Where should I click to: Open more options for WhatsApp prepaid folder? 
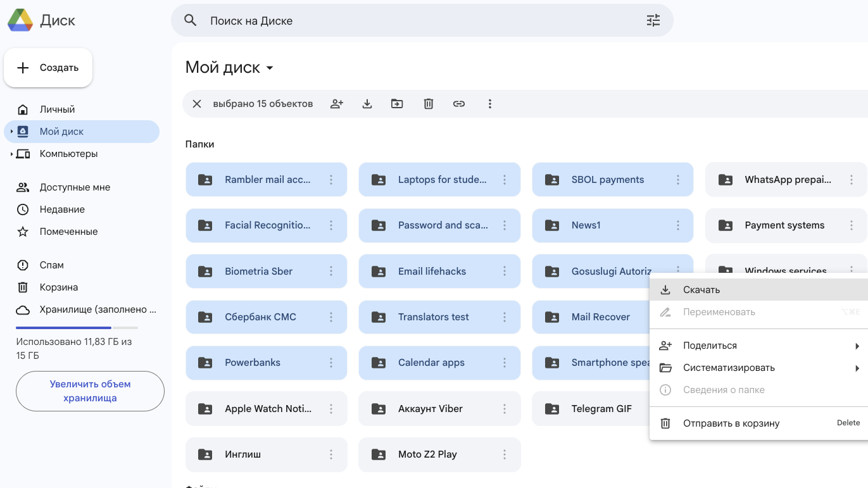[852, 180]
